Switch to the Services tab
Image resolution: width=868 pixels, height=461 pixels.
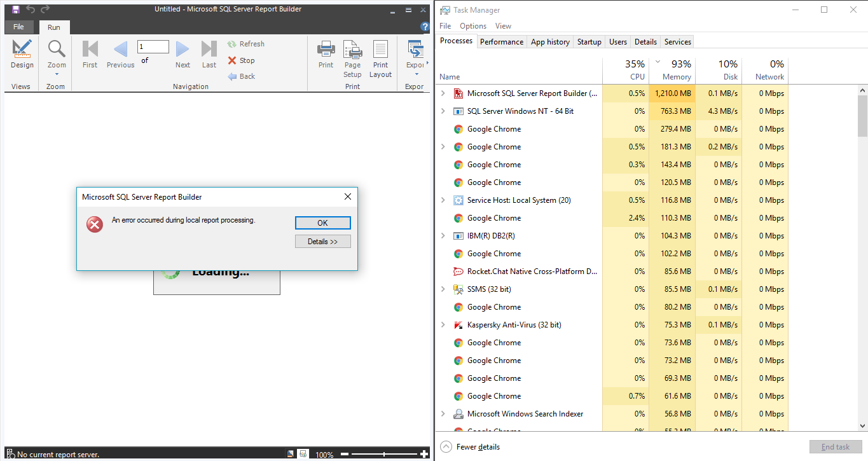point(677,42)
